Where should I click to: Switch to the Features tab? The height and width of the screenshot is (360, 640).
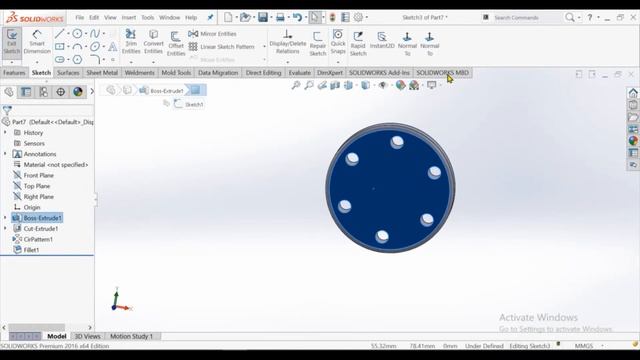click(14, 73)
